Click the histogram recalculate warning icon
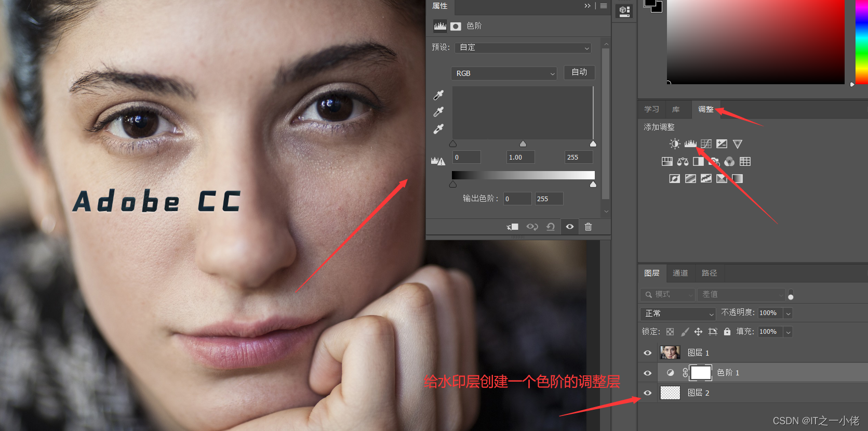Viewport: 868px width, 431px height. pos(438,161)
